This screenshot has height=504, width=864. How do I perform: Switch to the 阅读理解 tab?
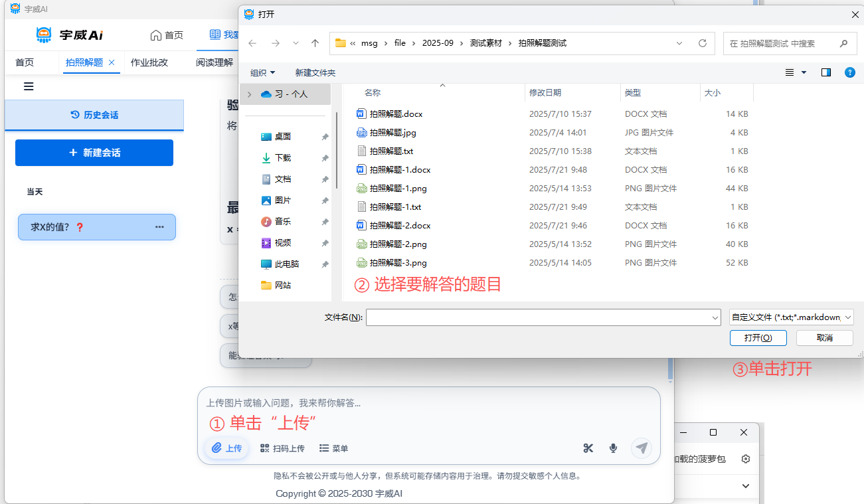(215, 62)
